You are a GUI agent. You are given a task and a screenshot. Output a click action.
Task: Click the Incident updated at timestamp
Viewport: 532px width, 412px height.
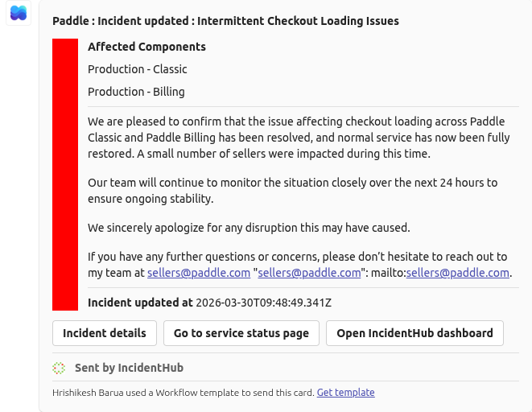point(209,303)
